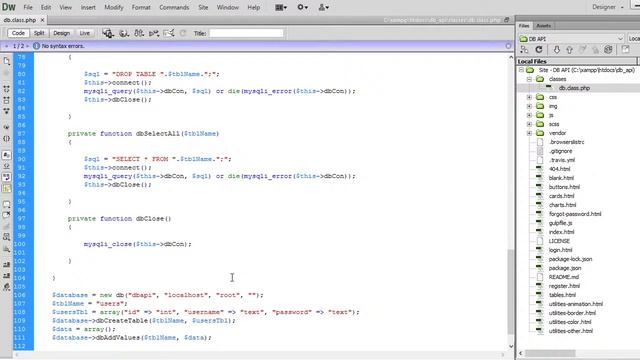Select index.html in the Files panel
The height and width of the screenshot is (360, 640).
coord(561,232)
